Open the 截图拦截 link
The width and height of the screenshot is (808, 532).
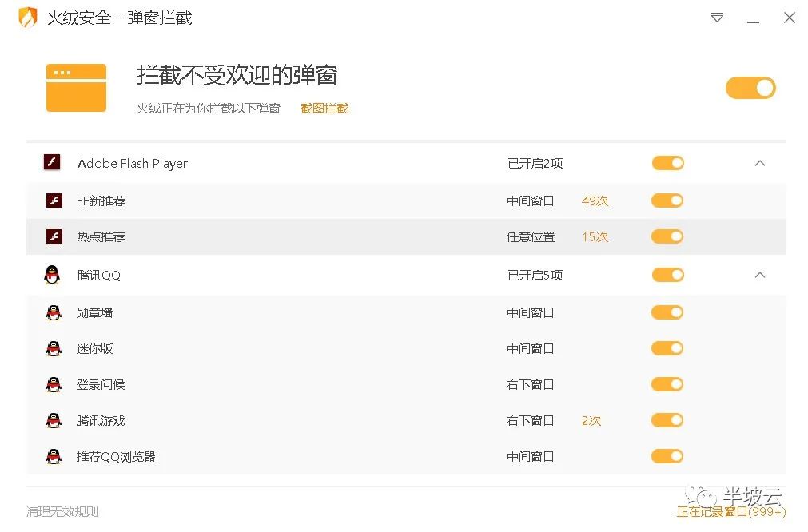[324, 108]
